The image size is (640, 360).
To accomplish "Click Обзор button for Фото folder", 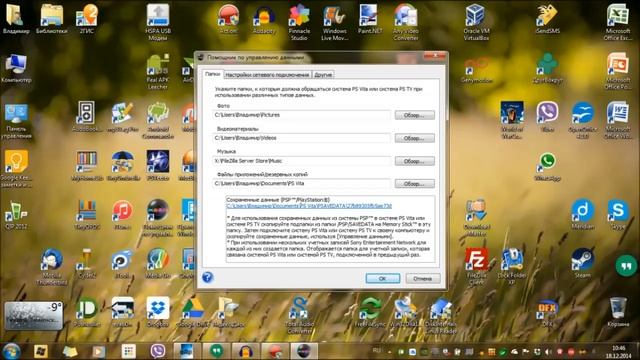I will coord(414,115).
